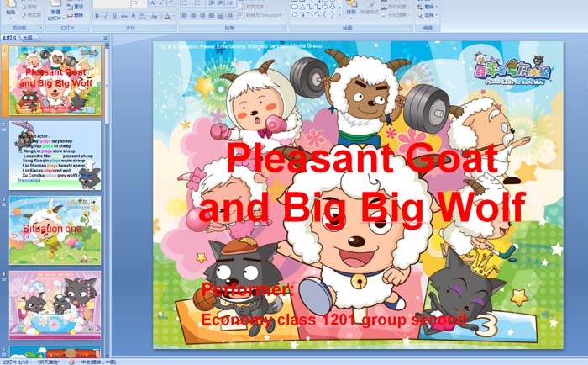The height and width of the screenshot is (365, 588).
Task: Click the Select button in editing group
Action: point(428,15)
